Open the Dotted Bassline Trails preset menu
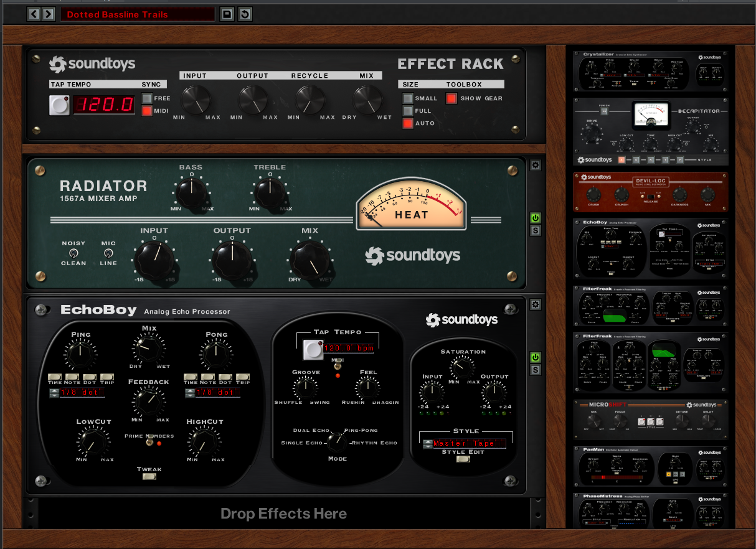Screen dimensions: 756x549 click(x=137, y=14)
